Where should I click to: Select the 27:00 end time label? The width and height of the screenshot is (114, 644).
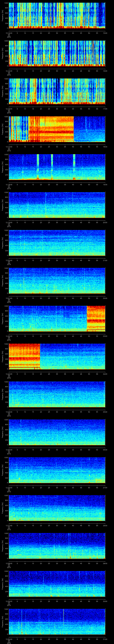coord(105,488)
